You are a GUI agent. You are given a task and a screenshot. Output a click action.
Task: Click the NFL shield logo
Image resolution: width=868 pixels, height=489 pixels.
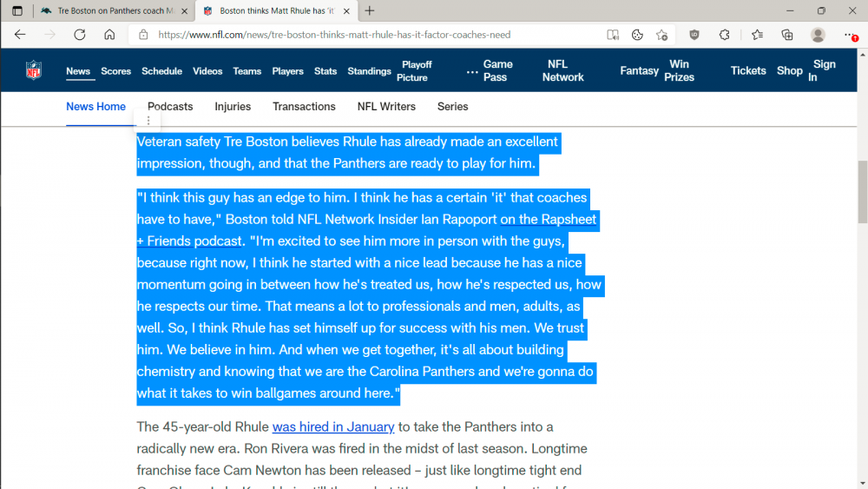[x=34, y=70]
